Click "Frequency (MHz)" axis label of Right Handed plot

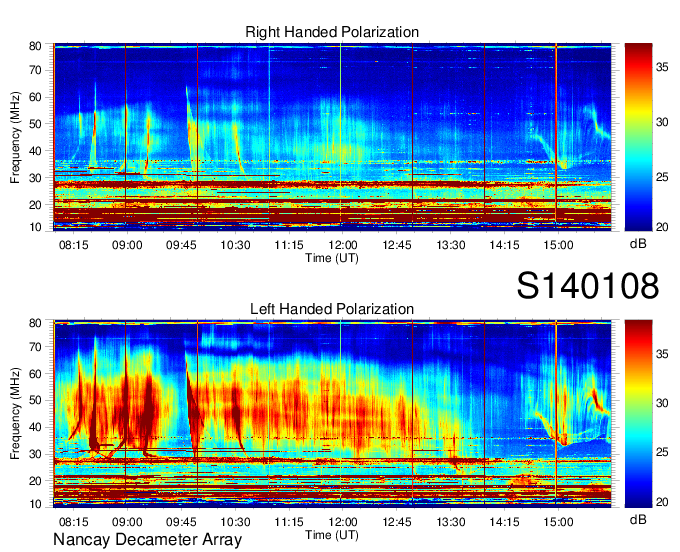pos(15,137)
